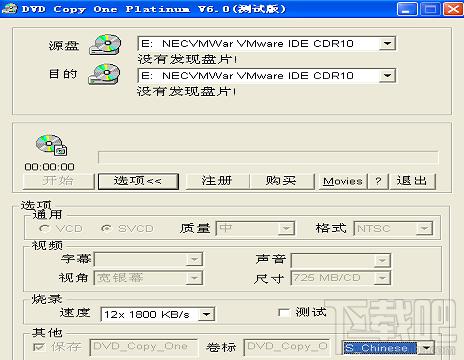Open the source drive dropdown list

[x=387, y=43]
